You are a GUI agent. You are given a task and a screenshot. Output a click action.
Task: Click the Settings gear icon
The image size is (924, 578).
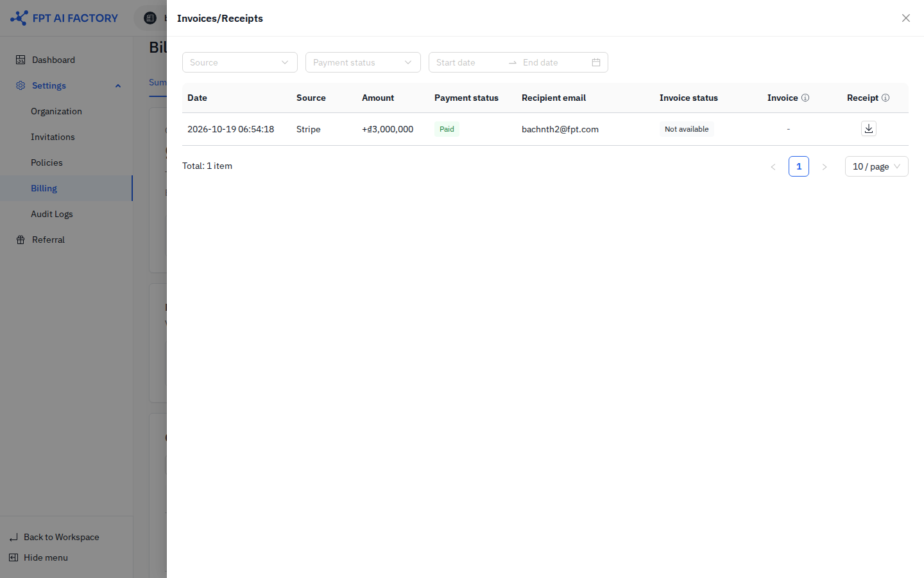coord(21,85)
